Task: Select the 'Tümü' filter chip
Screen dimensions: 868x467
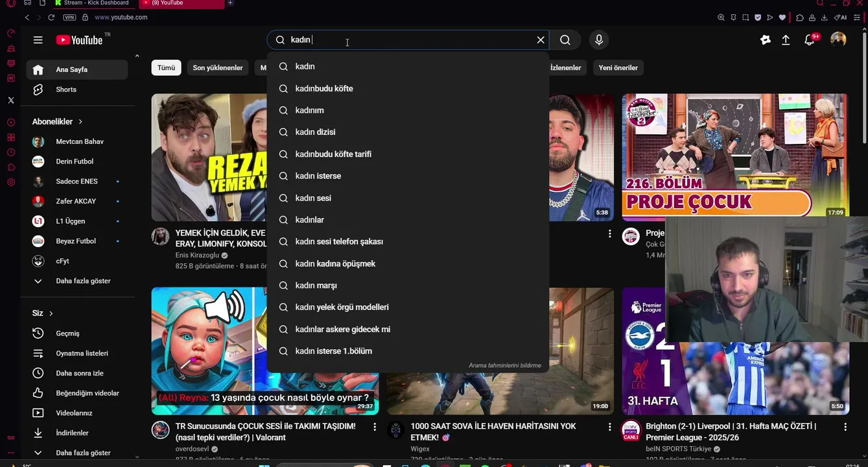Action: click(166, 67)
